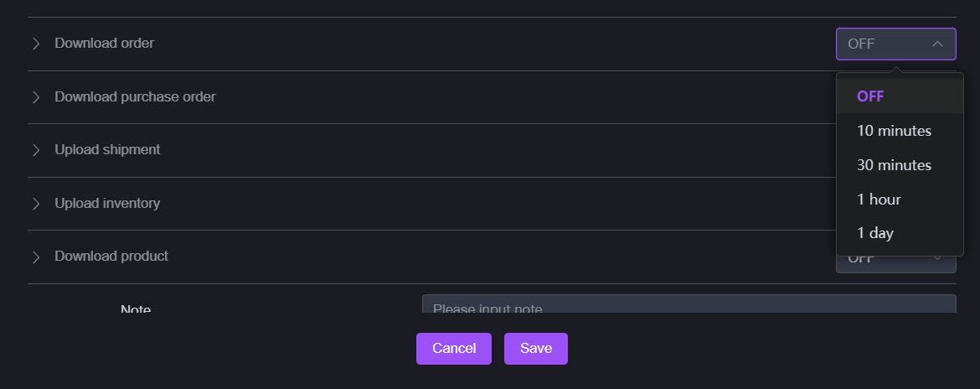The width and height of the screenshot is (980, 389).
Task: Click the chevron icon beside Upload shipment
Action: (x=36, y=150)
